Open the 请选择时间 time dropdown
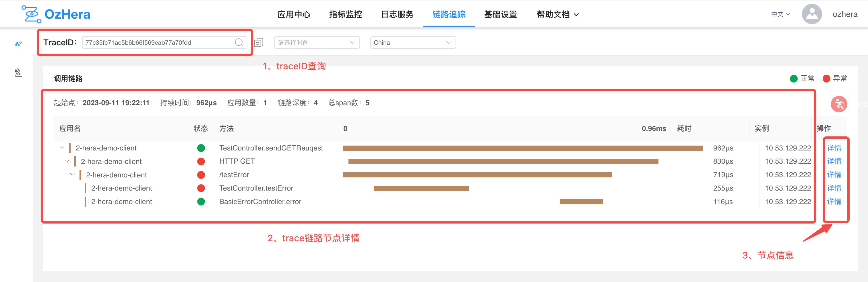Screen dimensions: 868x282 click(317, 42)
